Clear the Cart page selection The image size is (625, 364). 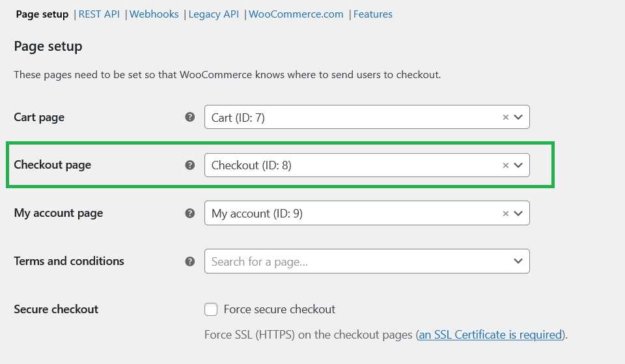[x=505, y=117]
